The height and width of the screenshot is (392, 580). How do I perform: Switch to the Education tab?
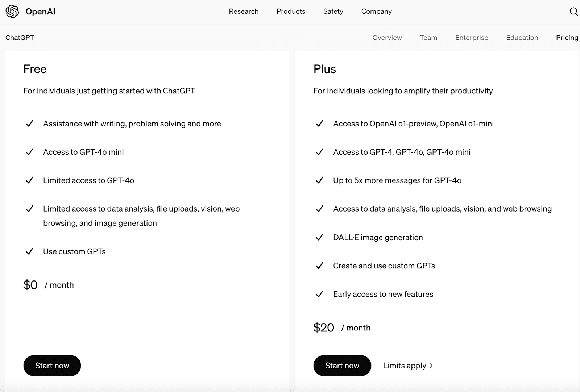pyautogui.click(x=522, y=38)
